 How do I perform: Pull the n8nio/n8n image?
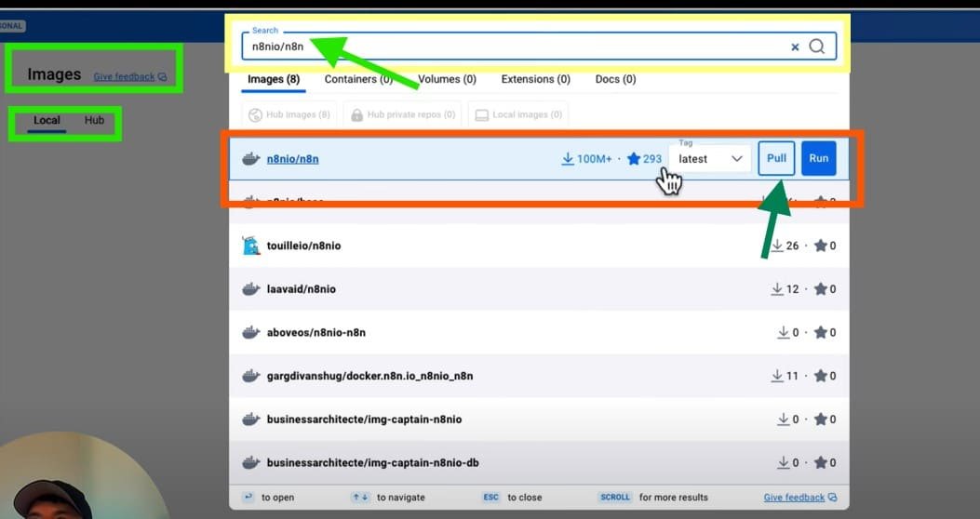point(776,158)
